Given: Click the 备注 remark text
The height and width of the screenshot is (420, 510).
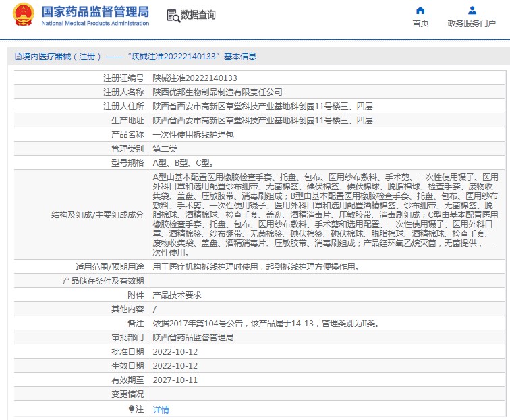Looking at the screenshot, I should (x=266, y=324).
